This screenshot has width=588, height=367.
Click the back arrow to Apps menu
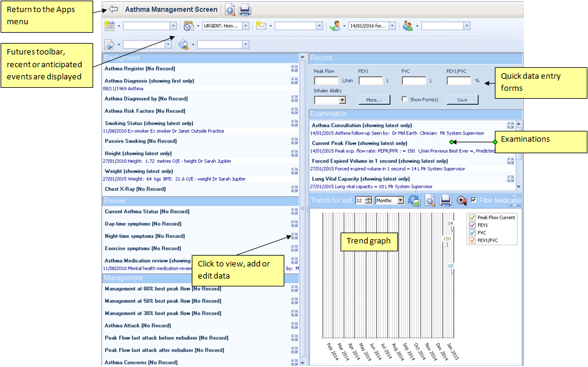pyautogui.click(x=113, y=10)
